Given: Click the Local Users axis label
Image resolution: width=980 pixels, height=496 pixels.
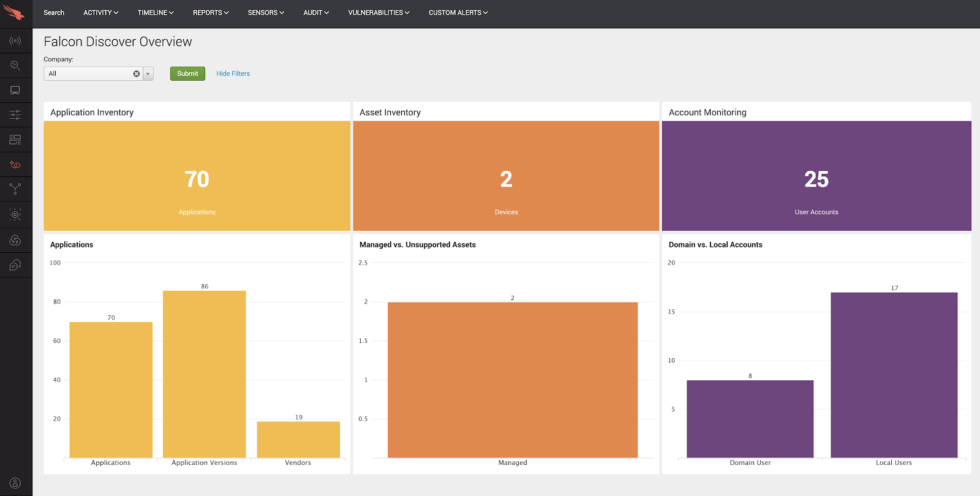Looking at the screenshot, I should coord(894,463).
